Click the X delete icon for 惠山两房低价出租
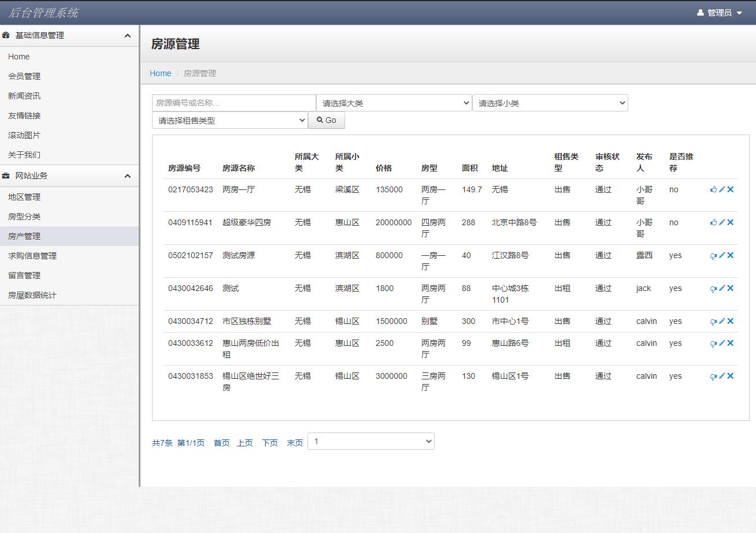Viewport: 756px width, 533px height. (729, 343)
